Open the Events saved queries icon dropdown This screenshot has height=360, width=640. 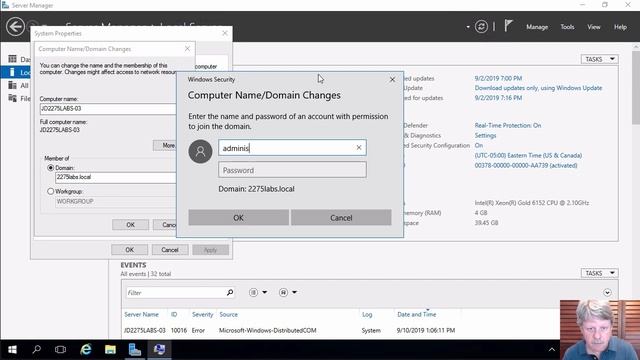point(288,292)
